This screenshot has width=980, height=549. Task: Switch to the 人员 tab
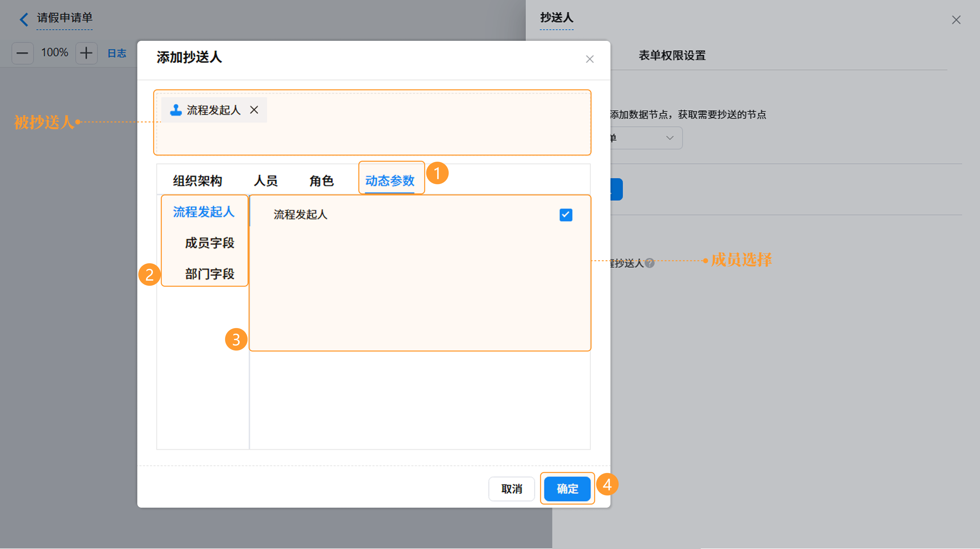[x=265, y=181]
